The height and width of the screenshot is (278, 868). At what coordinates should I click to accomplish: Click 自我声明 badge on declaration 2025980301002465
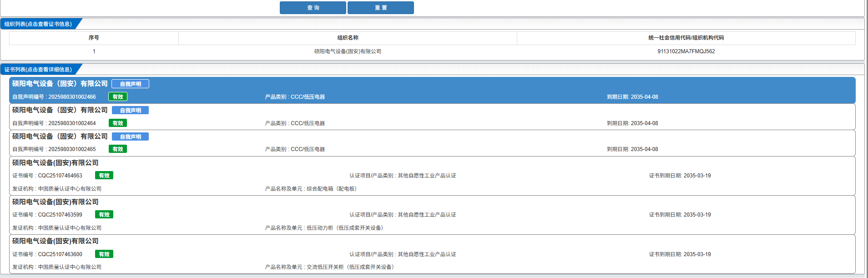click(130, 136)
